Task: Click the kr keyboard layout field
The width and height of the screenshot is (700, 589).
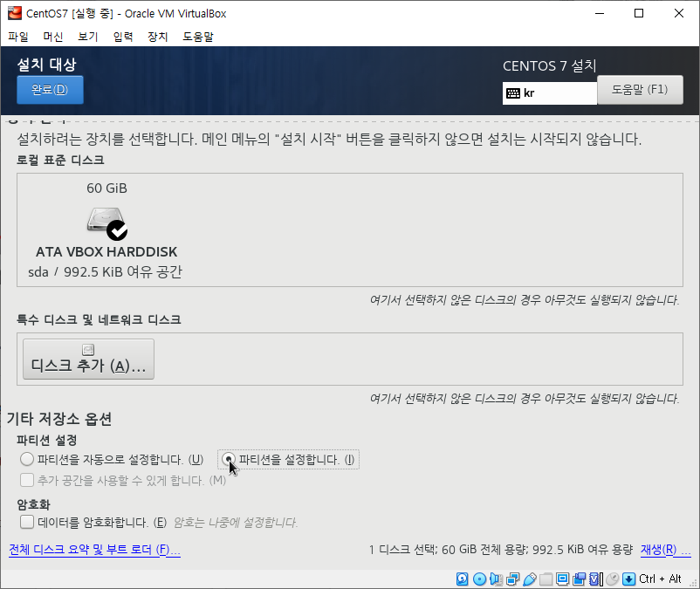Action: coord(550,93)
